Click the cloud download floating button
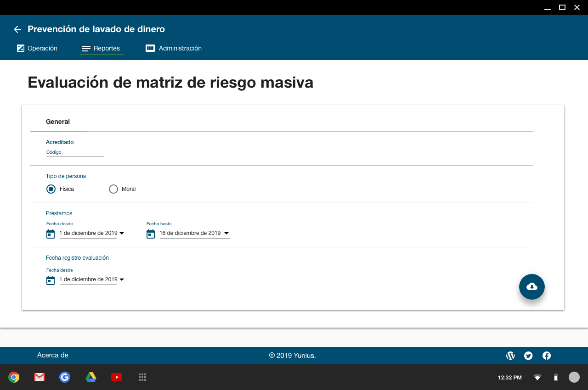588x390 pixels. click(531, 287)
